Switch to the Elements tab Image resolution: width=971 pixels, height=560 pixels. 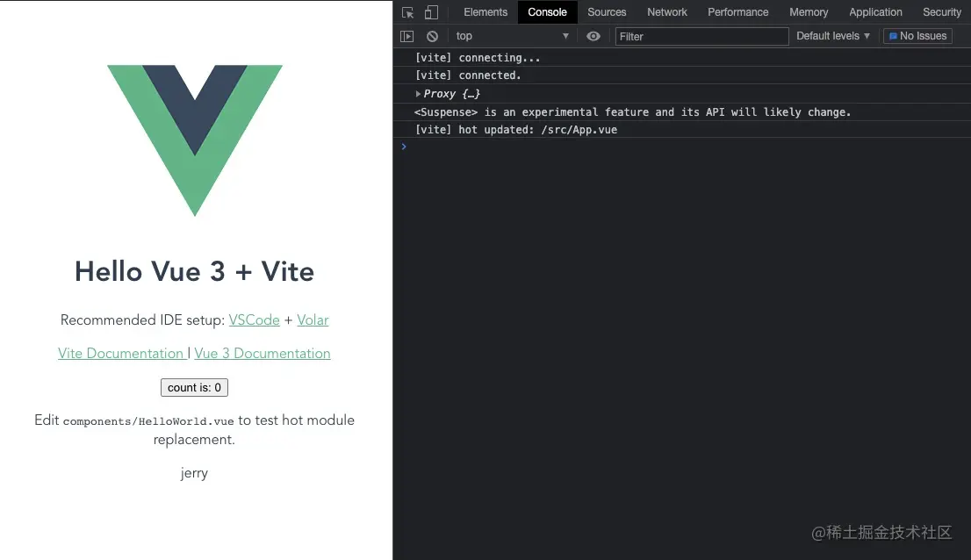485,12
